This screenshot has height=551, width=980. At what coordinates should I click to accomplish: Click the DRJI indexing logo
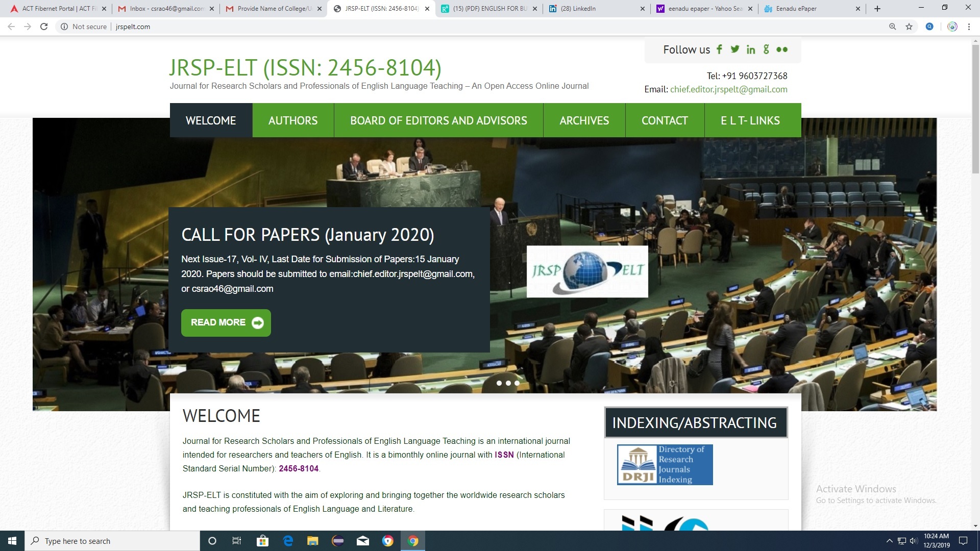pos(665,464)
